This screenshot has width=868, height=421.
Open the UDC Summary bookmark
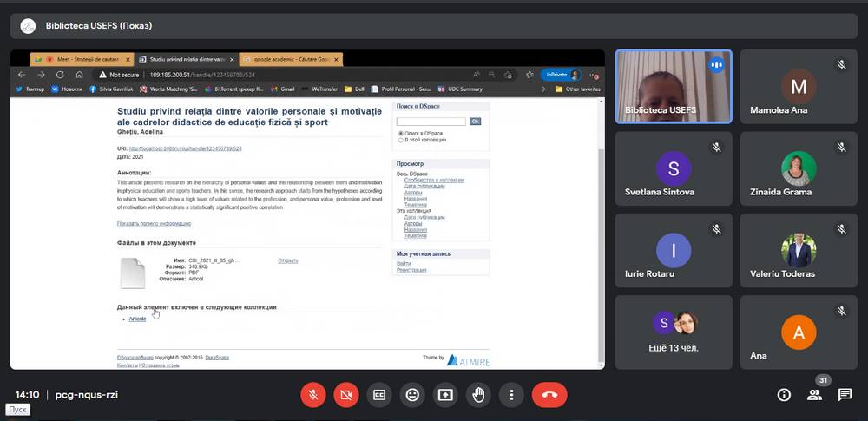(460, 89)
